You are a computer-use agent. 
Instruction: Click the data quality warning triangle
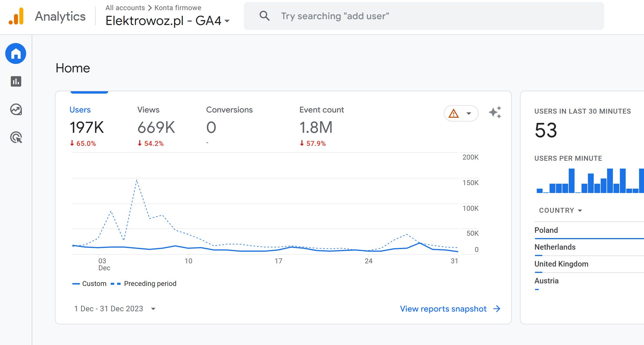(x=453, y=113)
